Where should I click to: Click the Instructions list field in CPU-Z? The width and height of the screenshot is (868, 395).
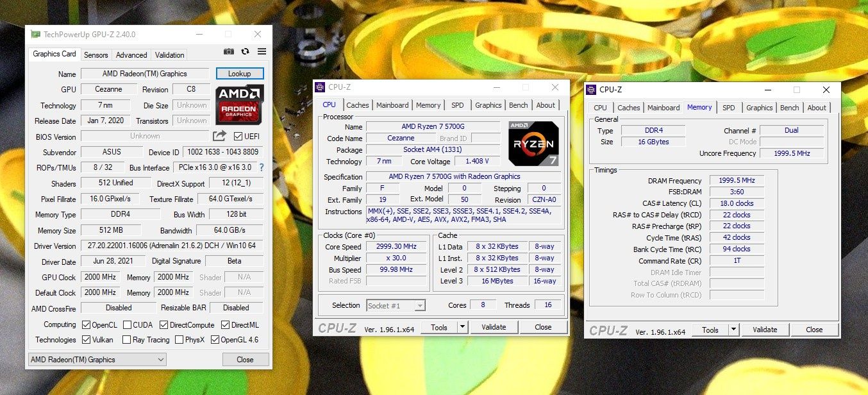tap(463, 215)
